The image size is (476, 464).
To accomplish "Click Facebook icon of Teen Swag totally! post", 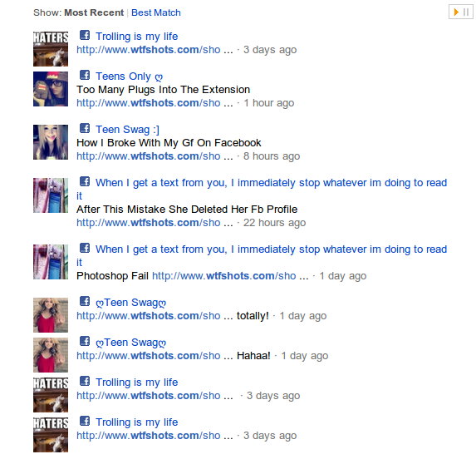I will click(85, 301).
